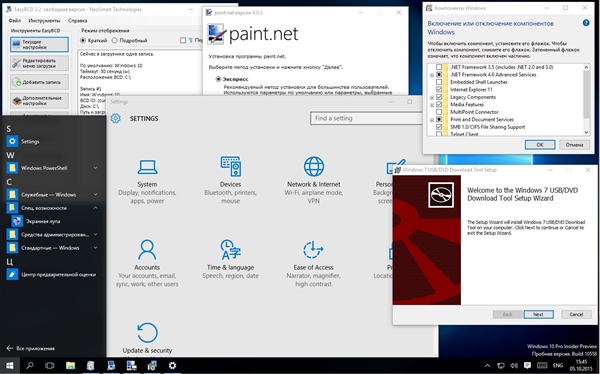Click OK in Компоненты Windows dialog
This screenshot has width=600, height=374.
tap(540, 145)
